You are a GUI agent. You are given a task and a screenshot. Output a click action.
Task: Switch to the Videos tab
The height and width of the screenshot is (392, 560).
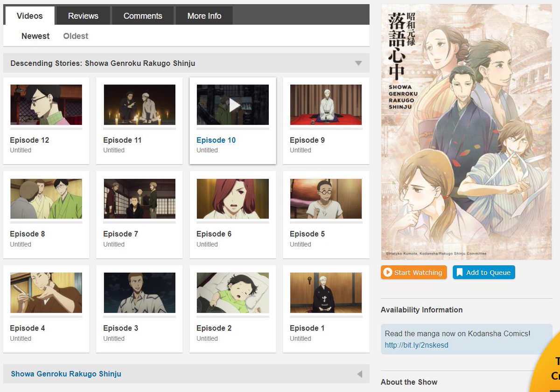tap(29, 16)
